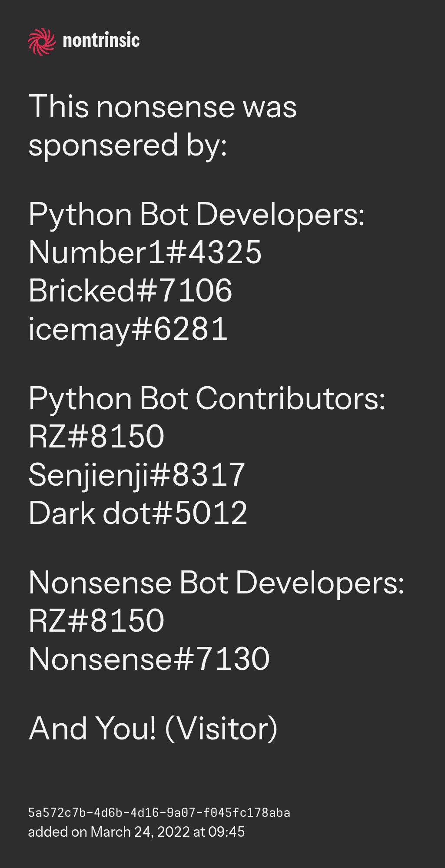
Task: Click the "(Visitor)" word
Action: tap(221, 729)
